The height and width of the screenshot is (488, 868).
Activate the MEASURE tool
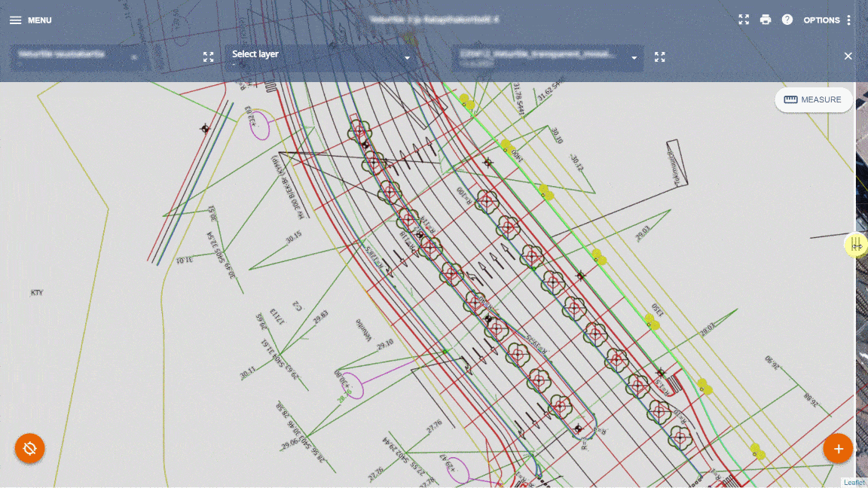pyautogui.click(x=813, y=99)
